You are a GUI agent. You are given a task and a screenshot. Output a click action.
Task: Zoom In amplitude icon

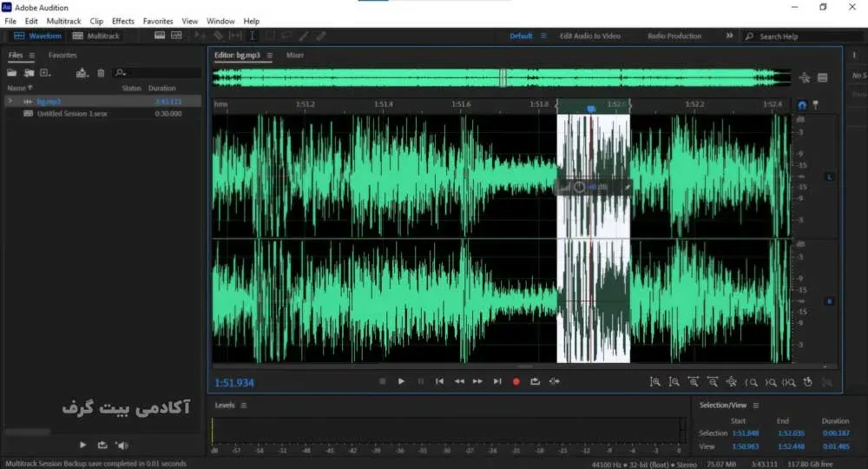[654, 382]
